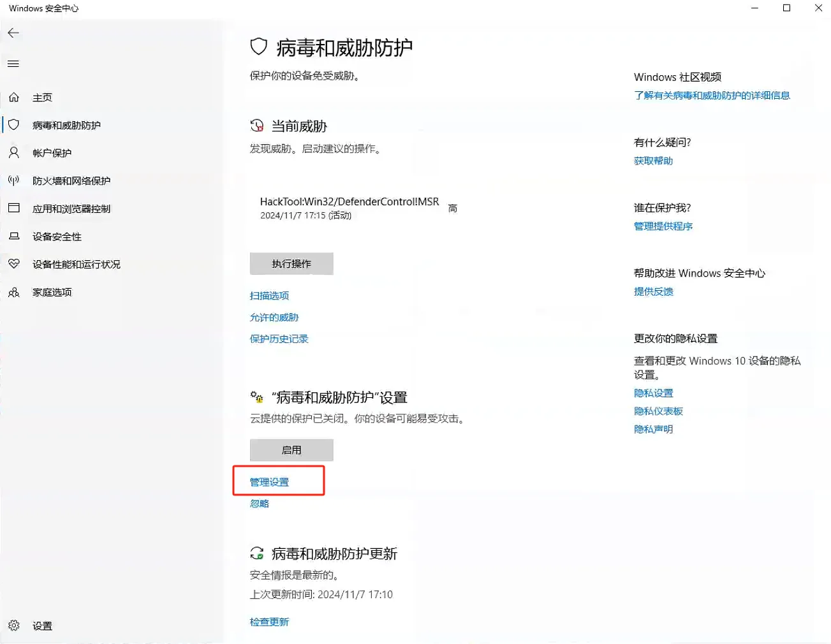
Task: Click the home icon beside 主页
Action: point(14,98)
